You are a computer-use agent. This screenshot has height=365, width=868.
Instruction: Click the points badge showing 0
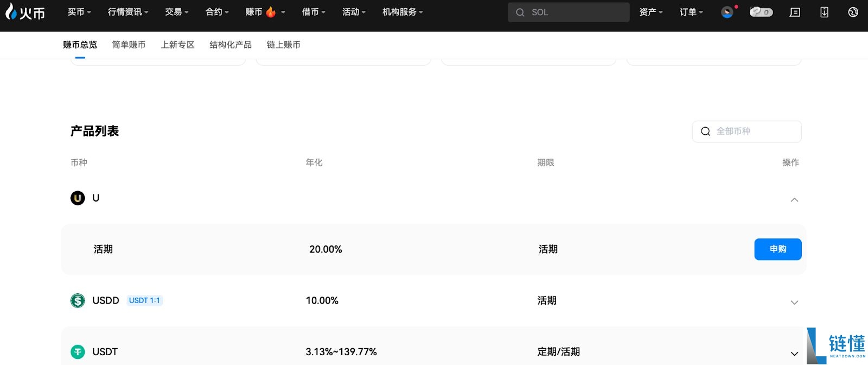(x=761, y=12)
